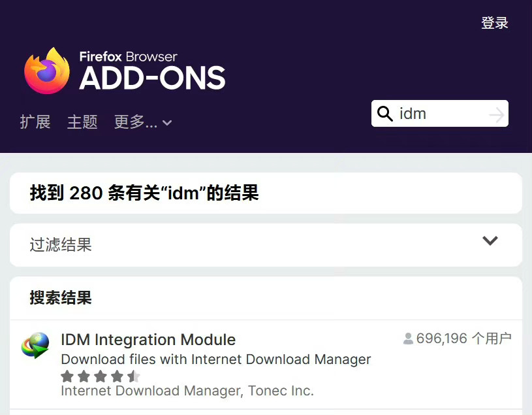532x415 pixels.
Task: Click the user count person icon
Action: (409, 339)
